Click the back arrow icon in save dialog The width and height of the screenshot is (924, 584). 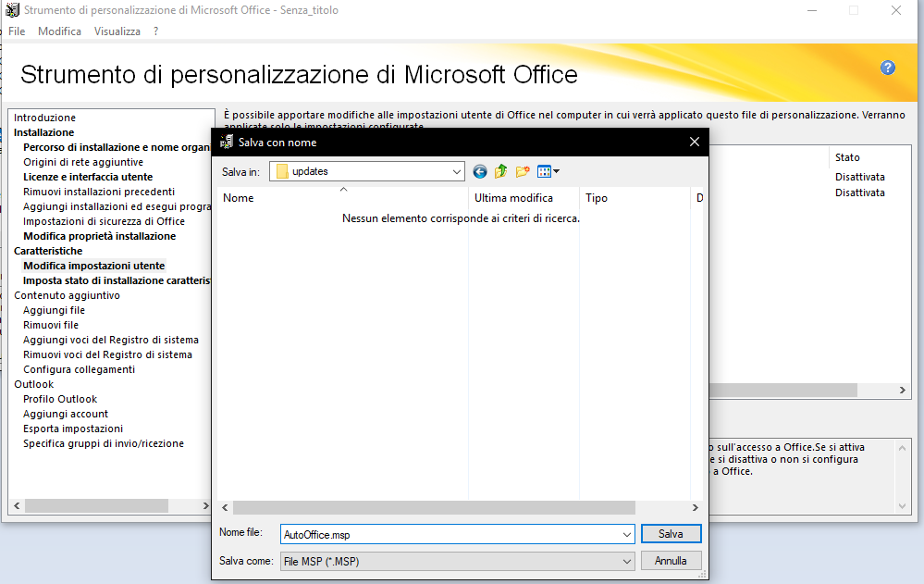(x=480, y=171)
